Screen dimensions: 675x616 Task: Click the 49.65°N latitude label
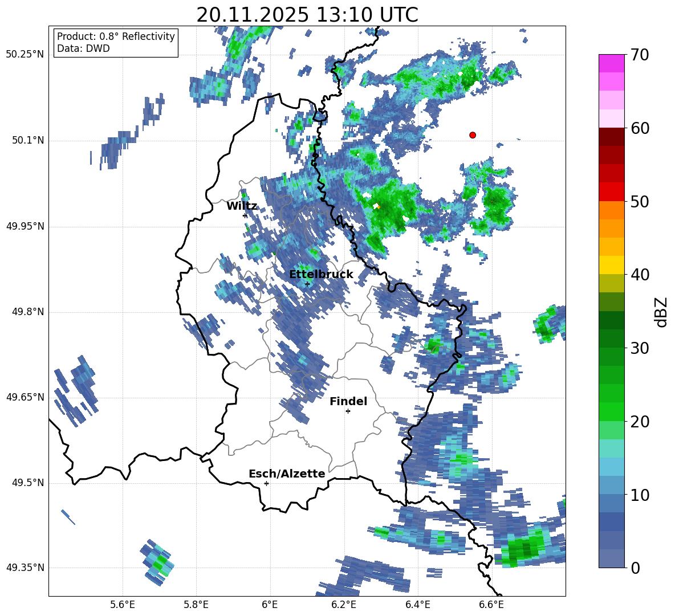(25, 397)
